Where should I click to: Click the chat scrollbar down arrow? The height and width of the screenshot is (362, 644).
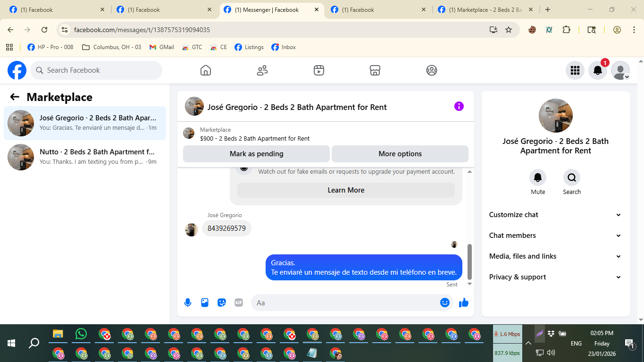pos(469,284)
